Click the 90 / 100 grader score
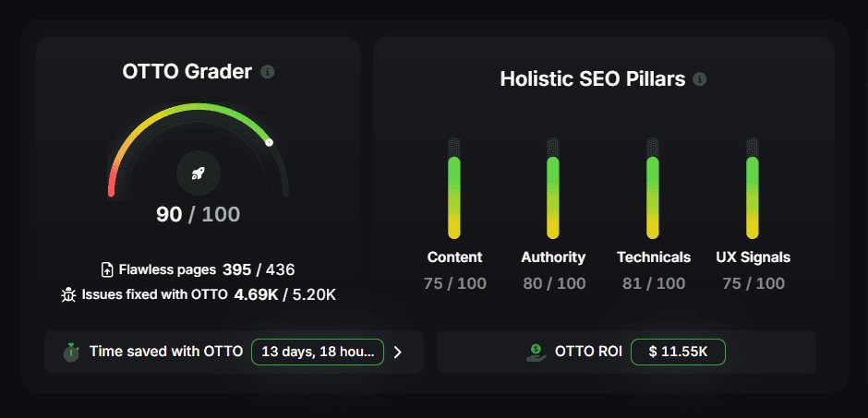The height and width of the screenshot is (418, 868). 198,215
